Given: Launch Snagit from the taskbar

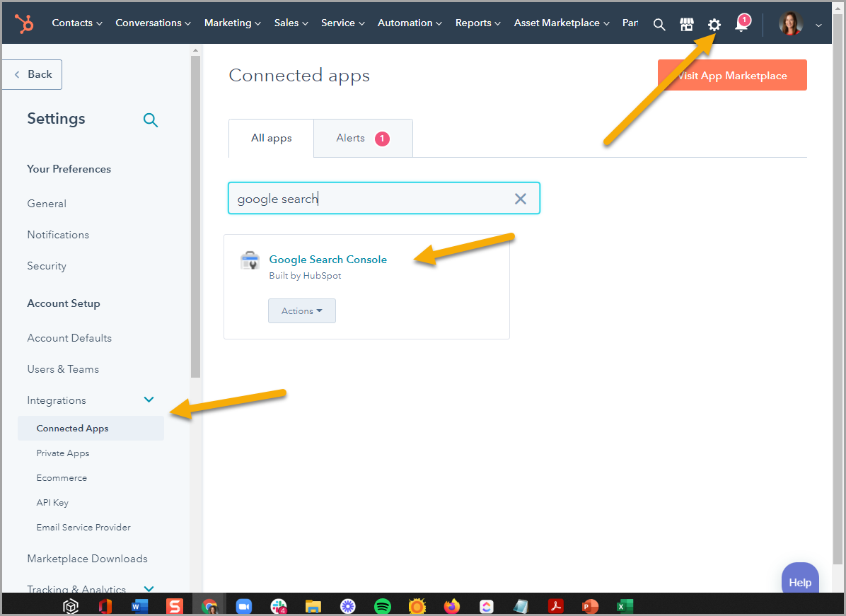Looking at the screenshot, I should (174, 606).
